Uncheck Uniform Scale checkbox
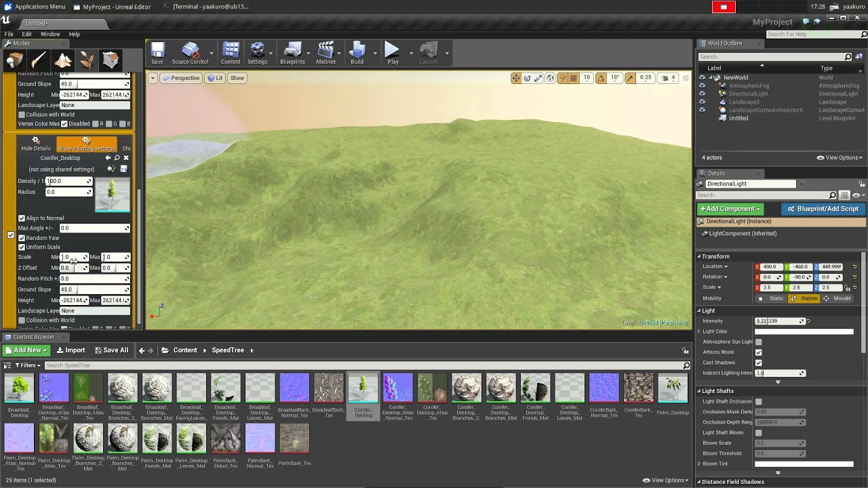 [22, 247]
